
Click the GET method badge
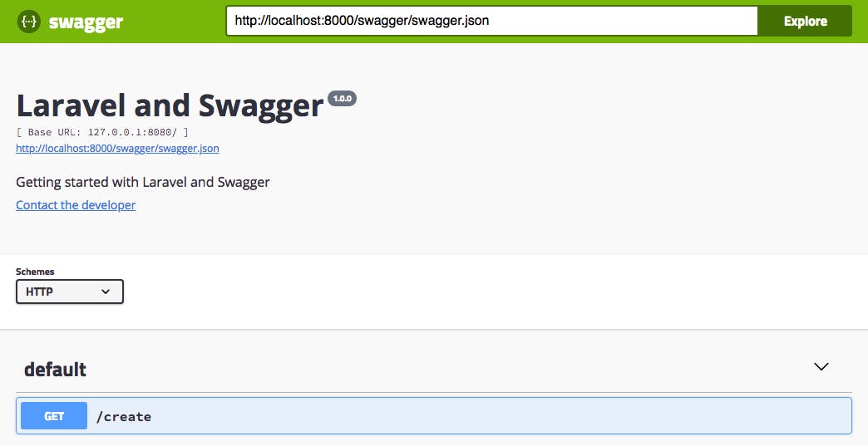point(54,416)
